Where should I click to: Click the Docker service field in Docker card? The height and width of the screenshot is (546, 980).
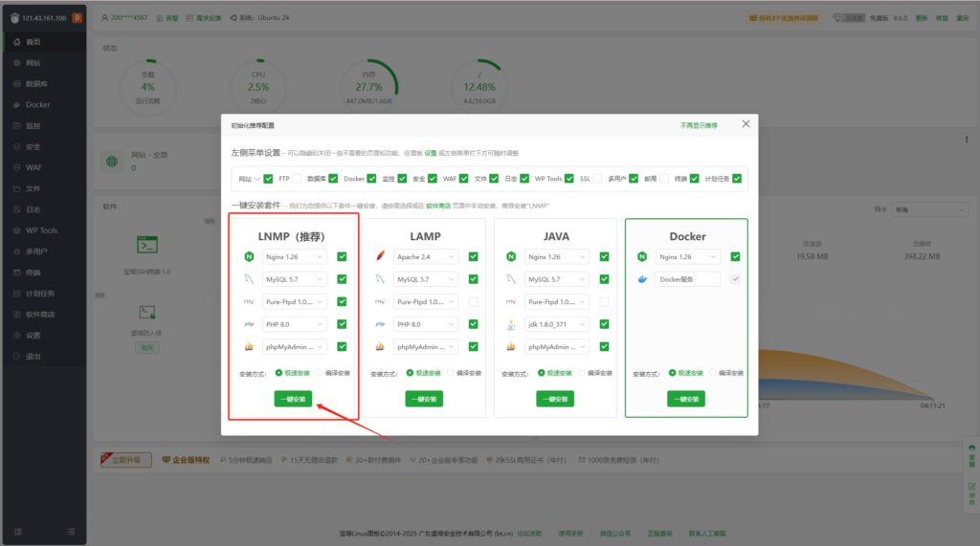pos(687,279)
